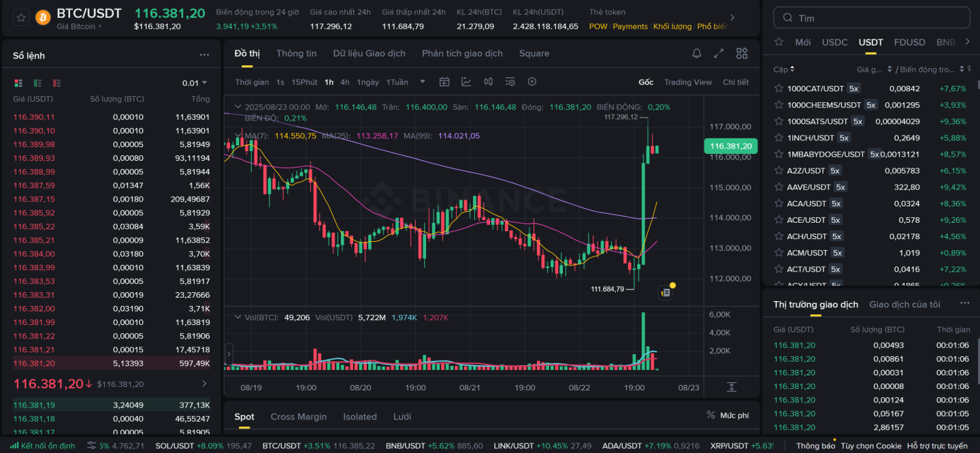Viewport: 980px width, 453px height.
Task: Open more time intervals dropdown
Action: click(x=423, y=82)
